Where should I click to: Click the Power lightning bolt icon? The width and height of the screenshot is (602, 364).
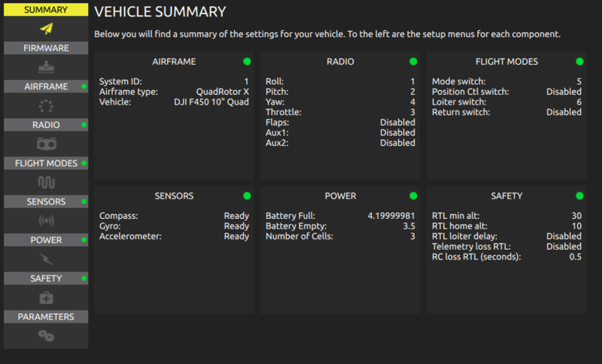(x=46, y=259)
